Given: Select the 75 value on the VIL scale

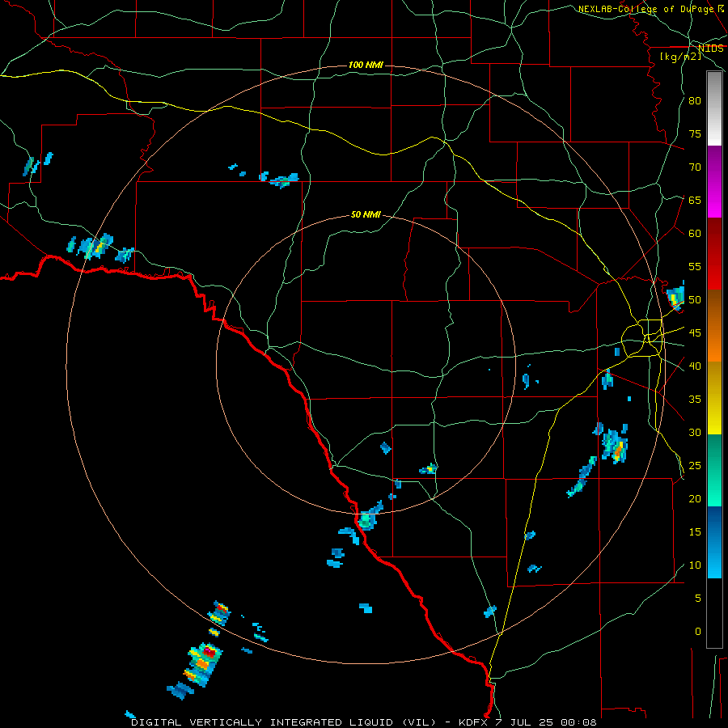Looking at the screenshot, I should (695, 133).
